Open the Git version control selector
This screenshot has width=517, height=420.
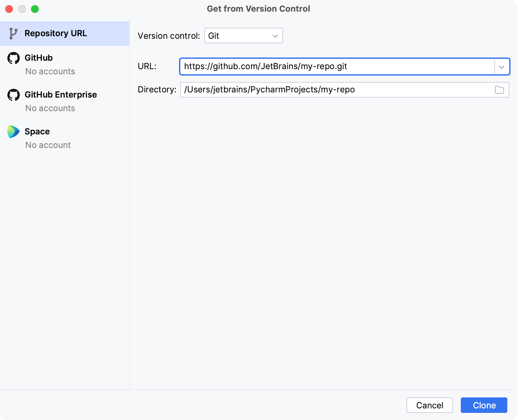[x=243, y=36]
